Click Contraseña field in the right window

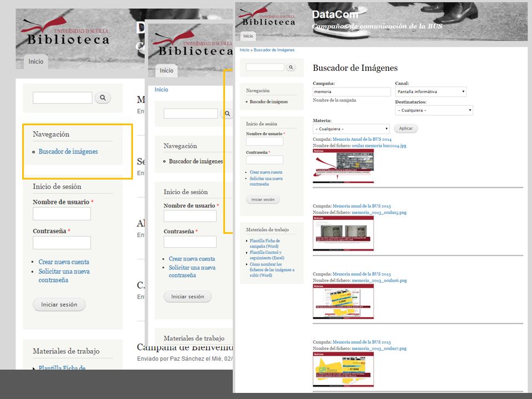[x=265, y=160]
